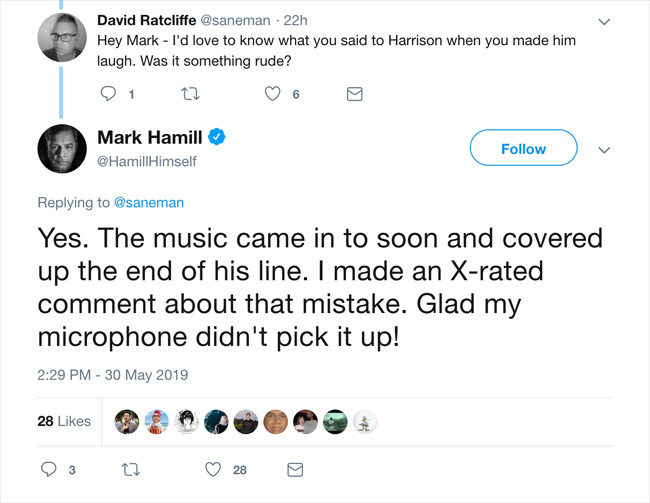Retweet David Ratcliffe's tweet

[188, 94]
